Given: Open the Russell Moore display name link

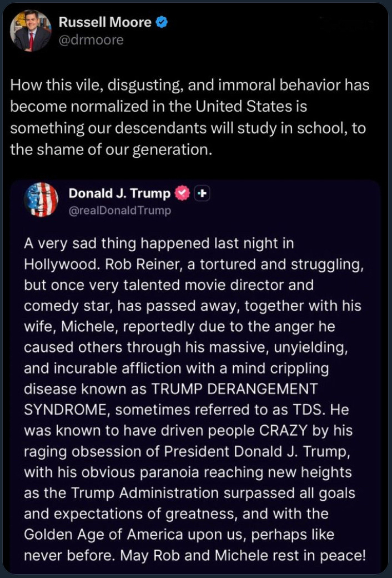Looking at the screenshot, I should tap(105, 23).
